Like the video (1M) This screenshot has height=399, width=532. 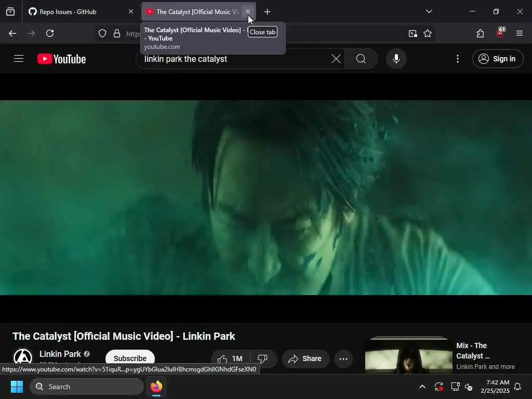coord(231,358)
